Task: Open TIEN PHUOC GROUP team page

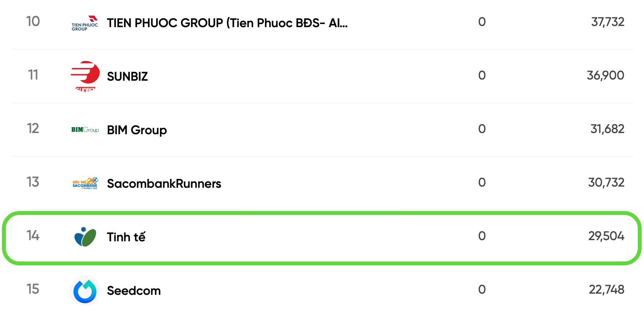Action: [x=227, y=23]
